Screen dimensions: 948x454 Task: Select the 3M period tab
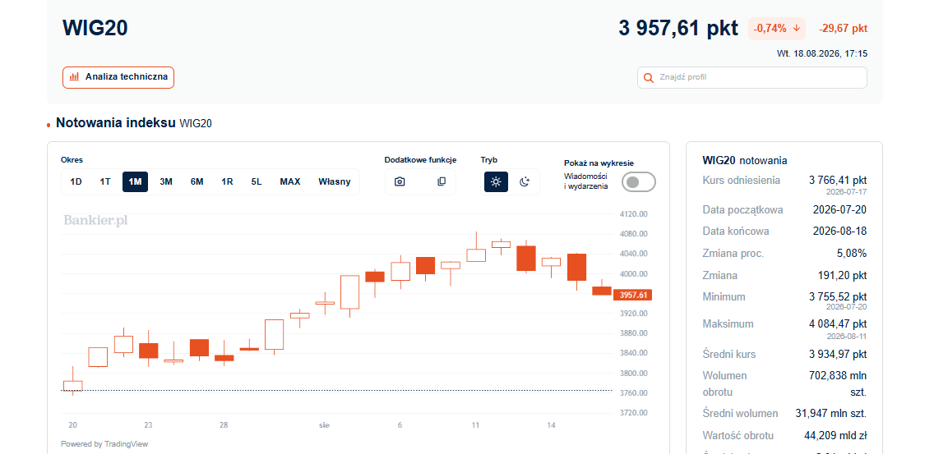(x=166, y=181)
